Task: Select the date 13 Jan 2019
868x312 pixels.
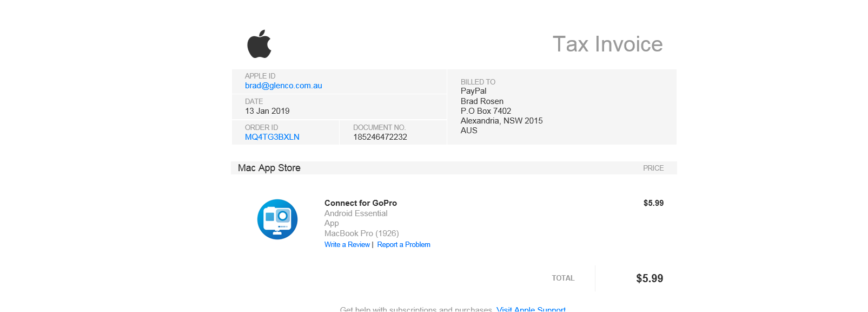Action: (x=267, y=111)
